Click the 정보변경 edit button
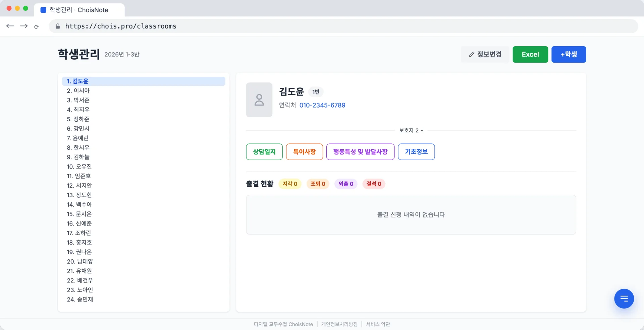Screen dimensions: 644x330 click(485, 54)
